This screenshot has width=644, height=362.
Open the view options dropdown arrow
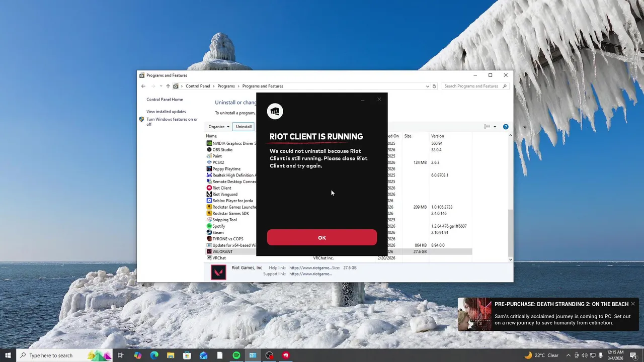pyautogui.click(x=495, y=127)
